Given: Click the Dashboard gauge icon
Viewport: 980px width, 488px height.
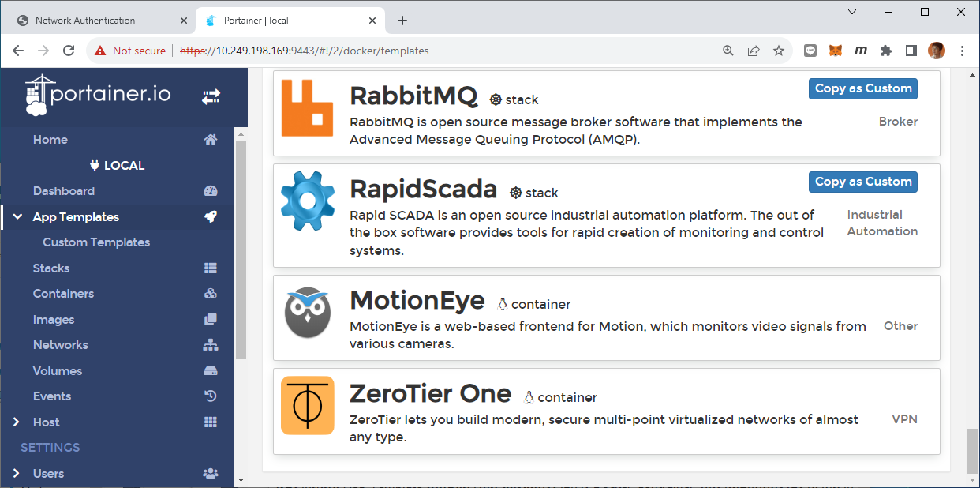Looking at the screenshot, I should pos(211,191).
